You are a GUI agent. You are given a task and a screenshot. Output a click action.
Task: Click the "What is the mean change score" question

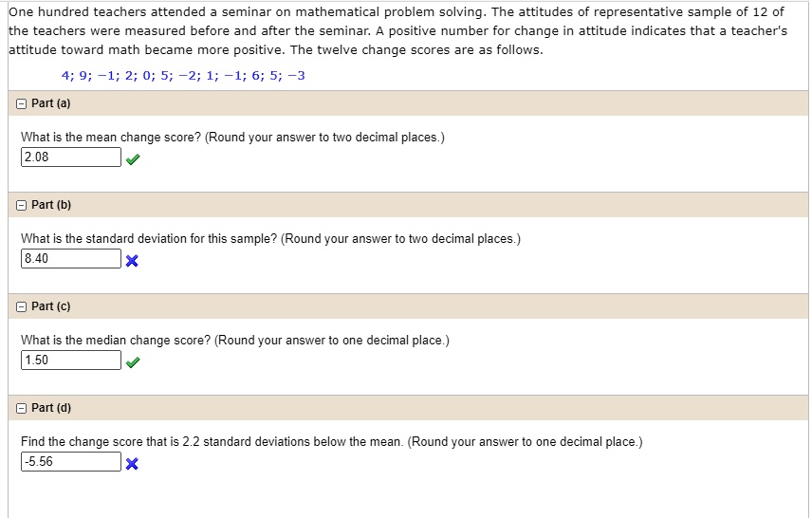click(x=232, y=138)
